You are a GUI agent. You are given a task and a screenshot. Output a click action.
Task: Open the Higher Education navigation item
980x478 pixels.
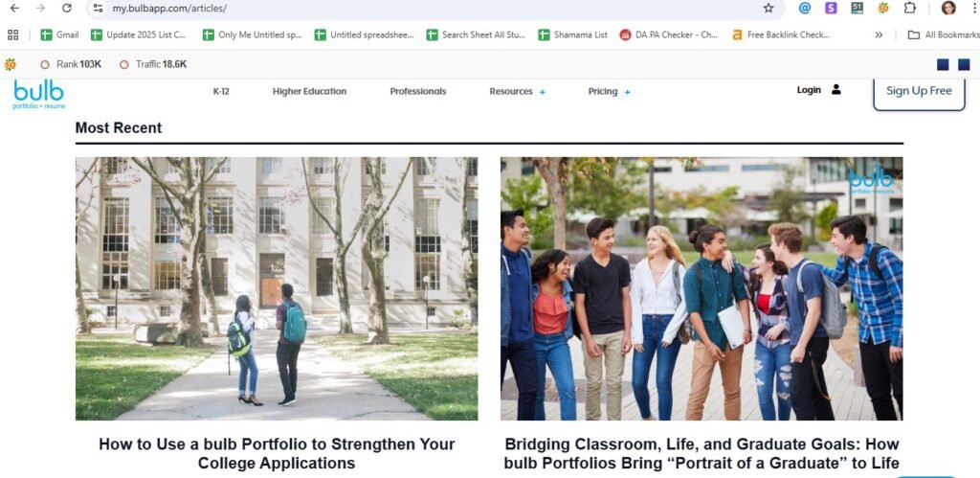click(x=309, y=91)
